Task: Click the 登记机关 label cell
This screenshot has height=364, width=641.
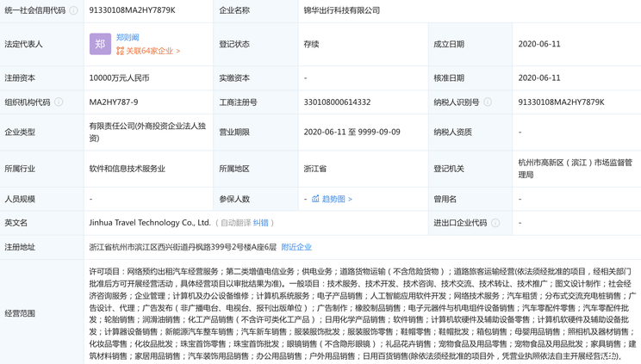Action: tap(470, 169)
